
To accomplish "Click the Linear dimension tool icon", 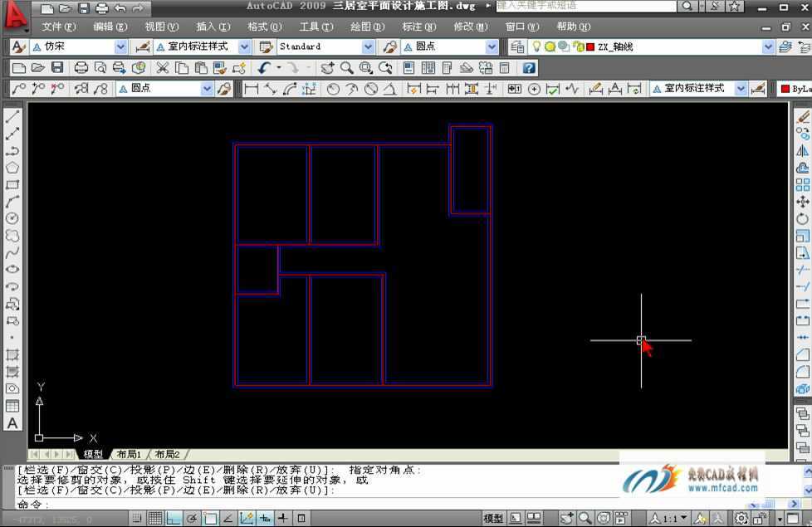I will click(x=252, y=89).
